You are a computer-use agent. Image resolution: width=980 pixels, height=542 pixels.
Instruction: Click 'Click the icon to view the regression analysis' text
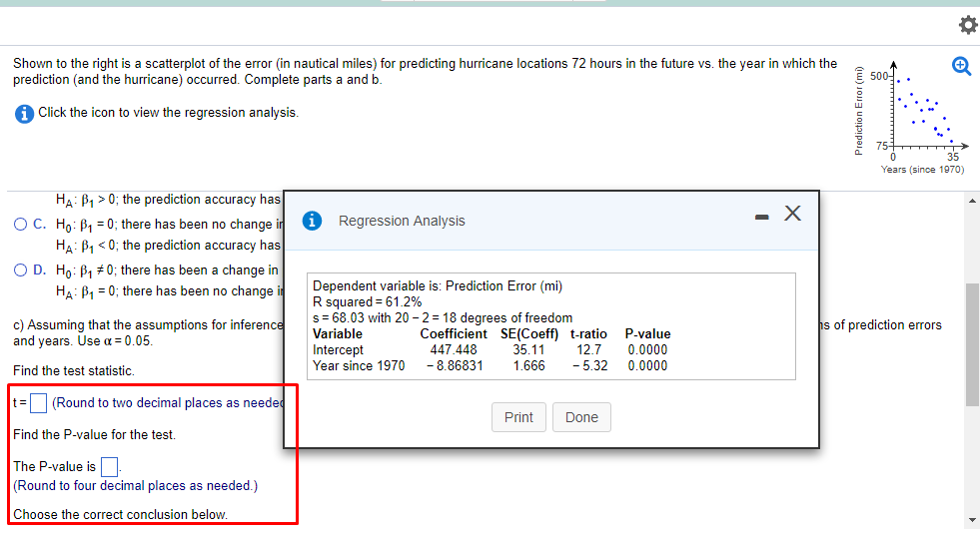click(168, 113)
